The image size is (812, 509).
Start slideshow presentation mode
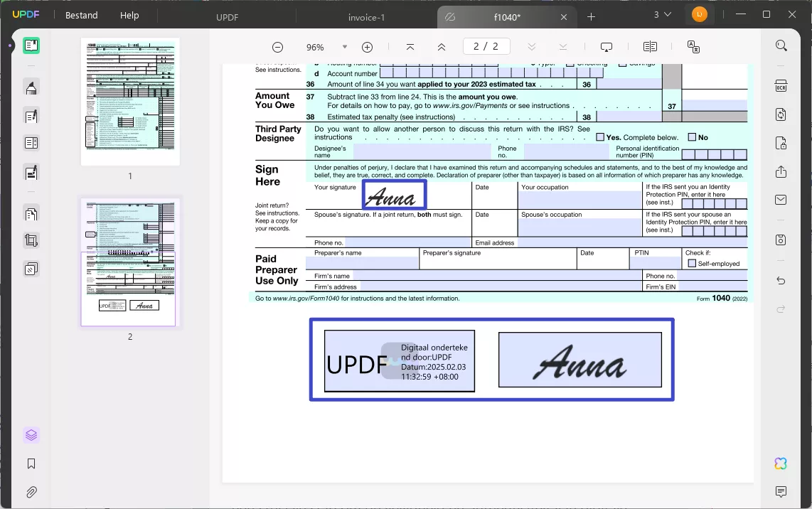click(x=607, y=47)
